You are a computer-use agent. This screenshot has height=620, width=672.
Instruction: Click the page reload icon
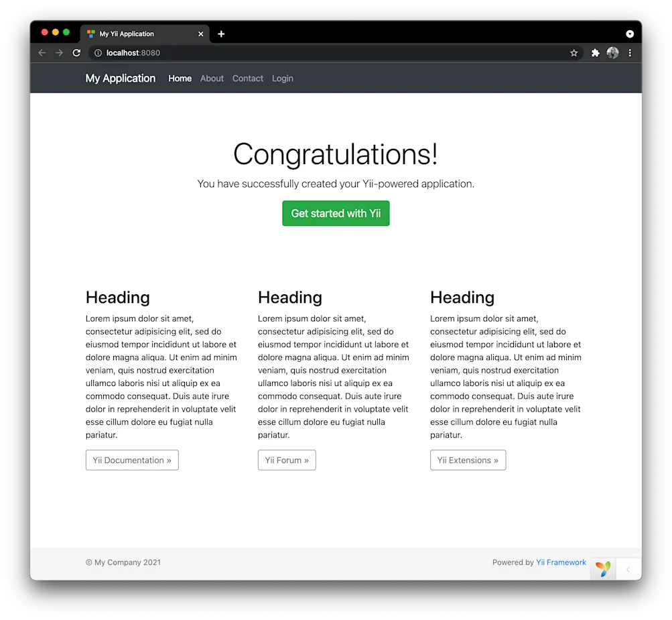[76, 52]
